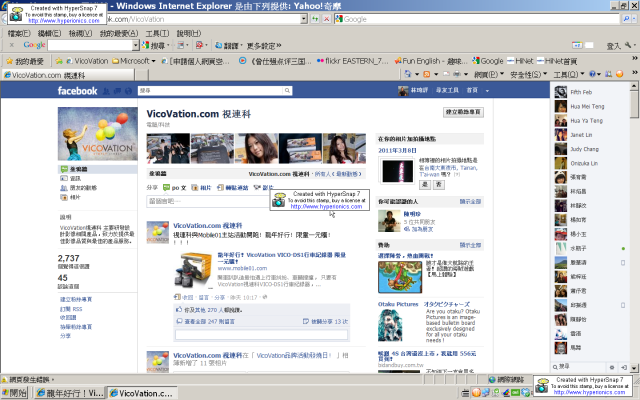Screen dimensions: 640x400
Task: Click into the Facebook search field
Action: click(x=211, y=91)
